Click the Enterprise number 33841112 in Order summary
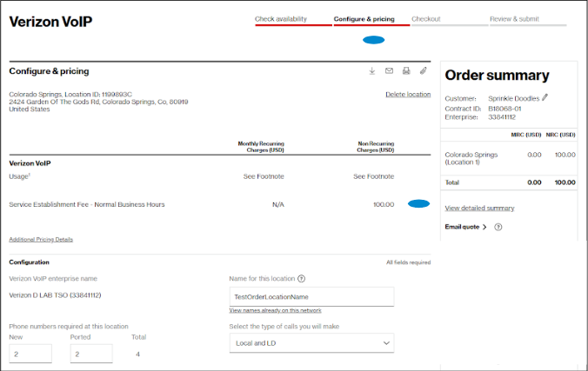588x371 pixels. pos(502,117)
